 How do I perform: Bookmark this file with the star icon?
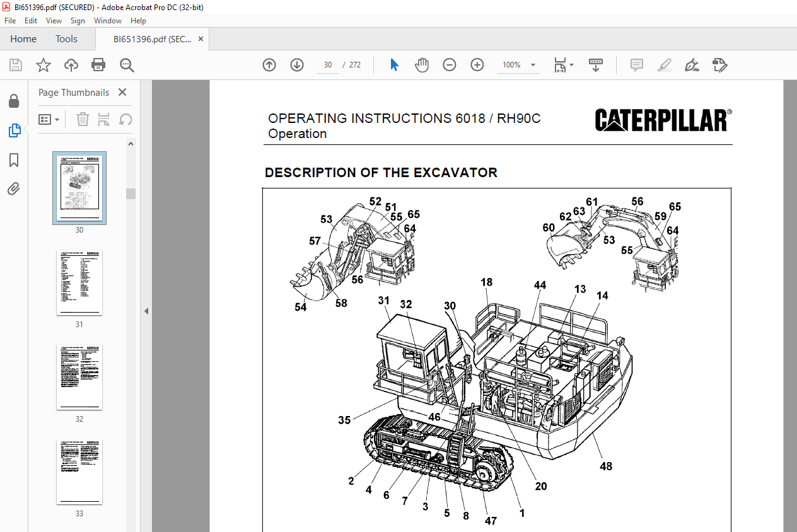43,65
